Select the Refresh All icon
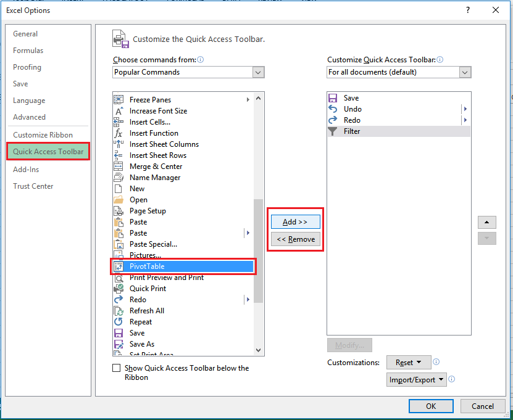The image size is (513, 420). click(x=119, y=311)
